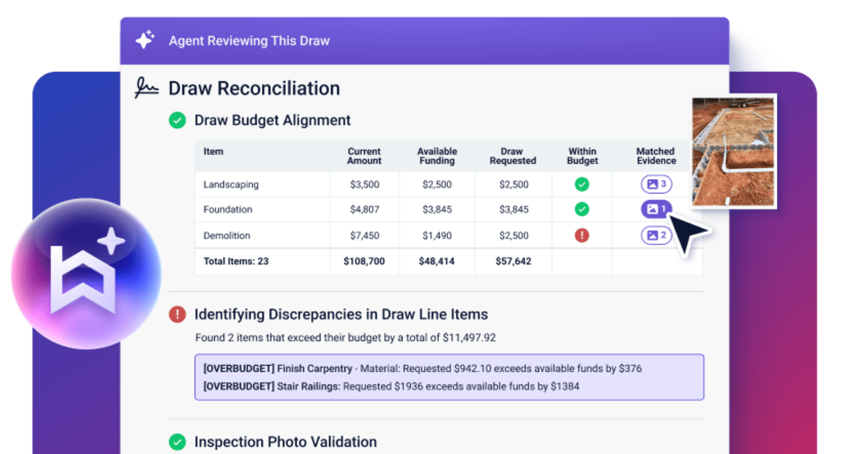
Task: Select the Foundation row label
Action: 228,209
